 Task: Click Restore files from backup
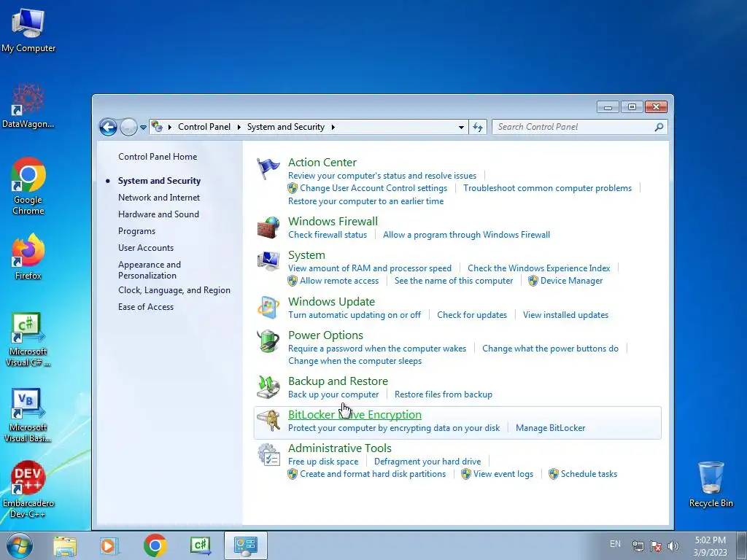[x=443, y=394]
